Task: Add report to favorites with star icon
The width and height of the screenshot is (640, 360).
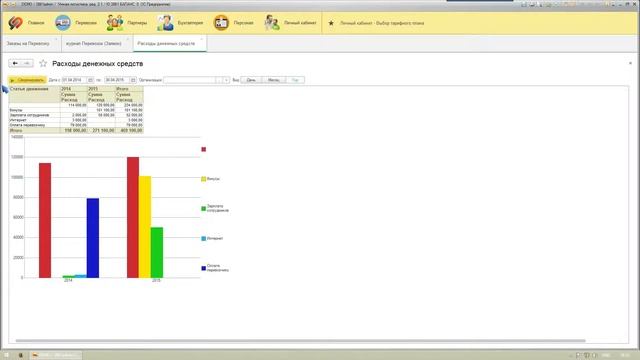Action: (x=43, y=63)
